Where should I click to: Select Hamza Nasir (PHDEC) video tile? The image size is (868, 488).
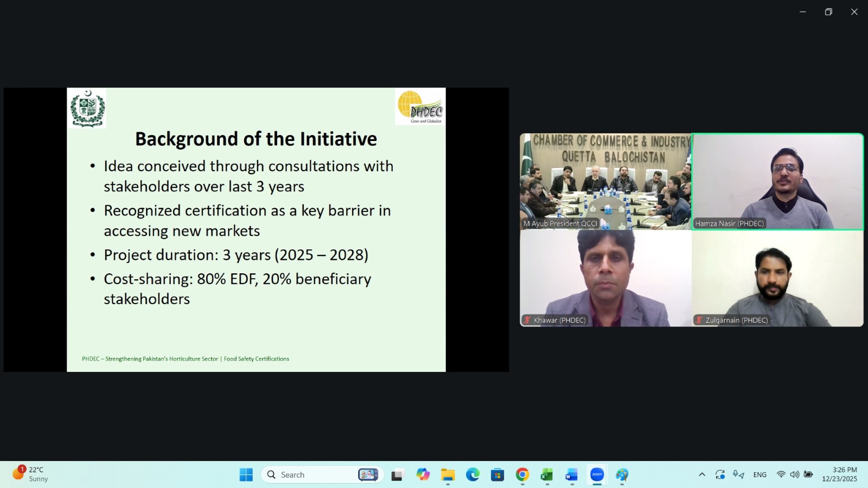tap(777, 182)
